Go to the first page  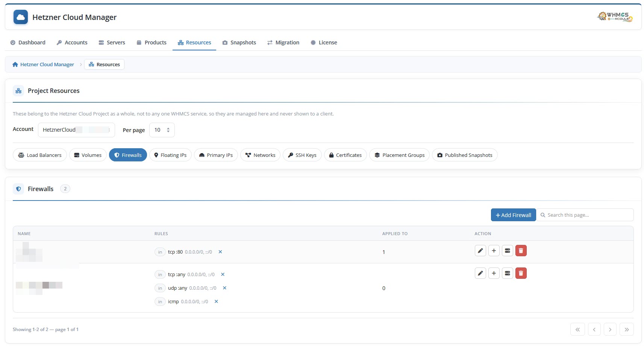[x=577, y=329]
